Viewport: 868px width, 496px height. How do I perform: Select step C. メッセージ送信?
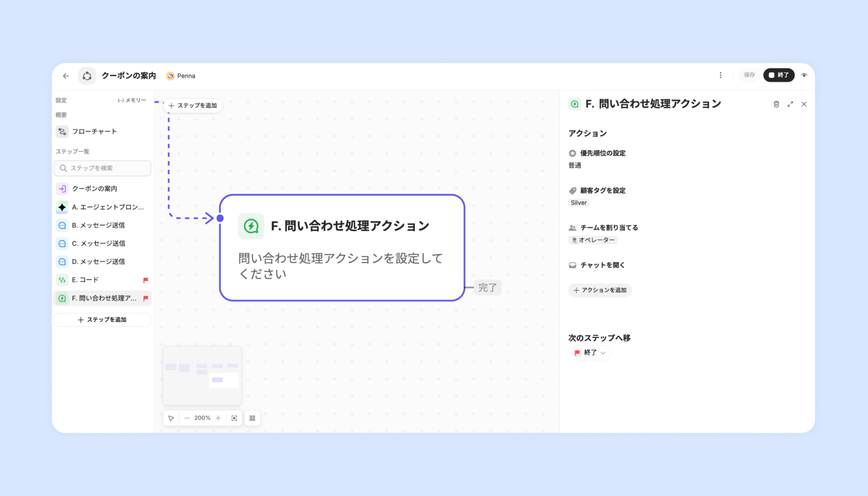pyautogui.click(x=103, y=243)
